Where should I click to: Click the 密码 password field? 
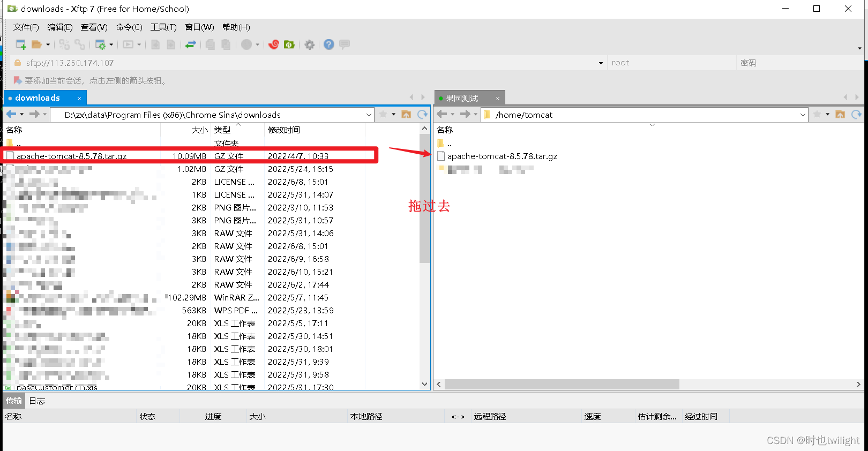tap(800, 63)
